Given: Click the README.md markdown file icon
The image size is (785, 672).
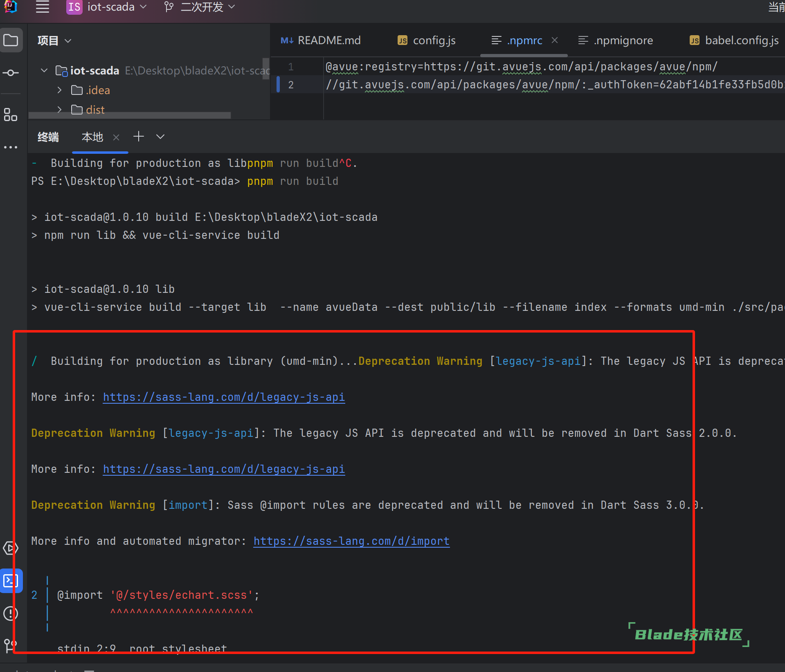Looking at the screenshot, I should (x=287, y=40).
